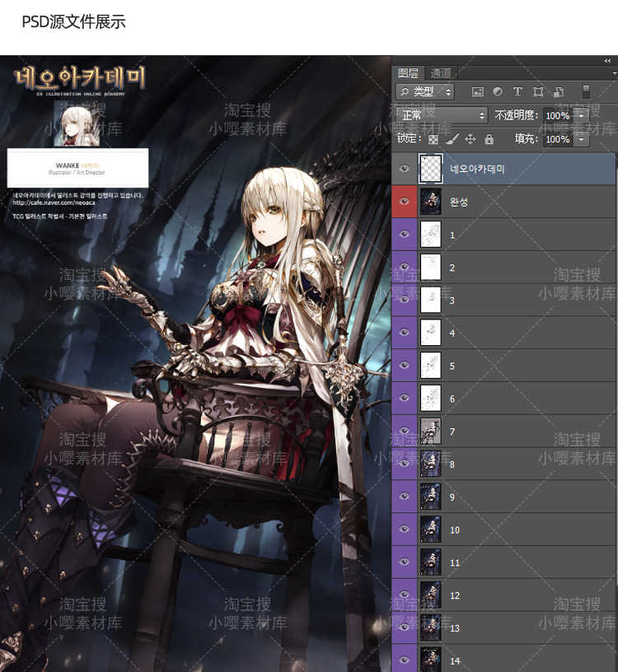Select layer 13 thumbnail

[x=431, y=628]
